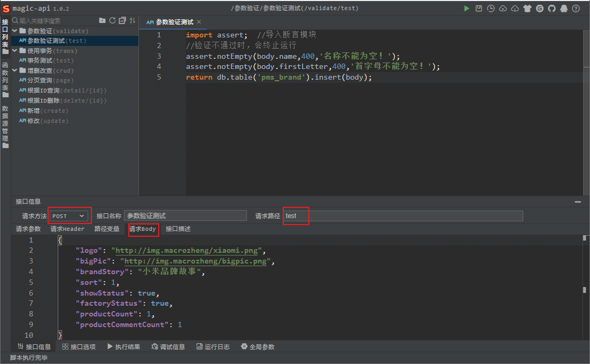Open the 新增(create) API

pos(75,111)
